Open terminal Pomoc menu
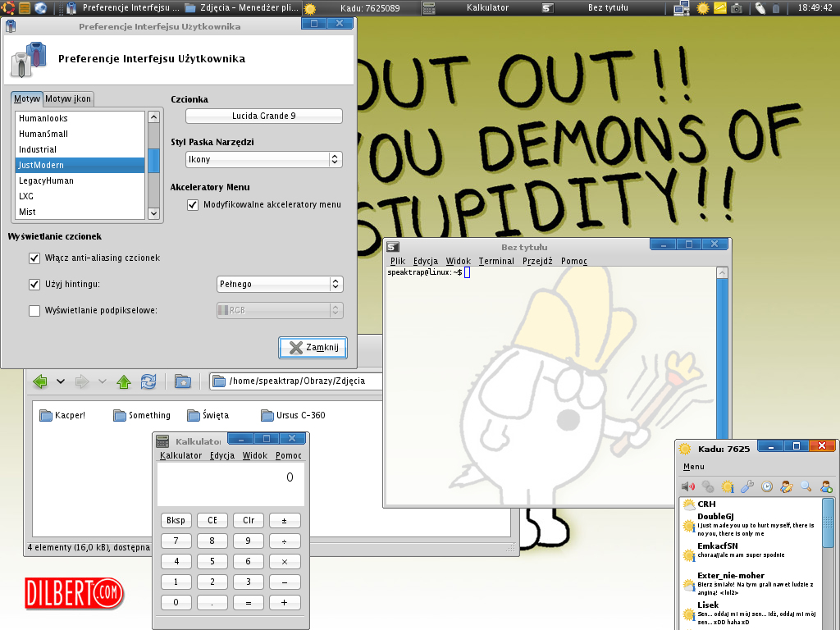Screen dimensions: 840x630 tap(573, 261)
